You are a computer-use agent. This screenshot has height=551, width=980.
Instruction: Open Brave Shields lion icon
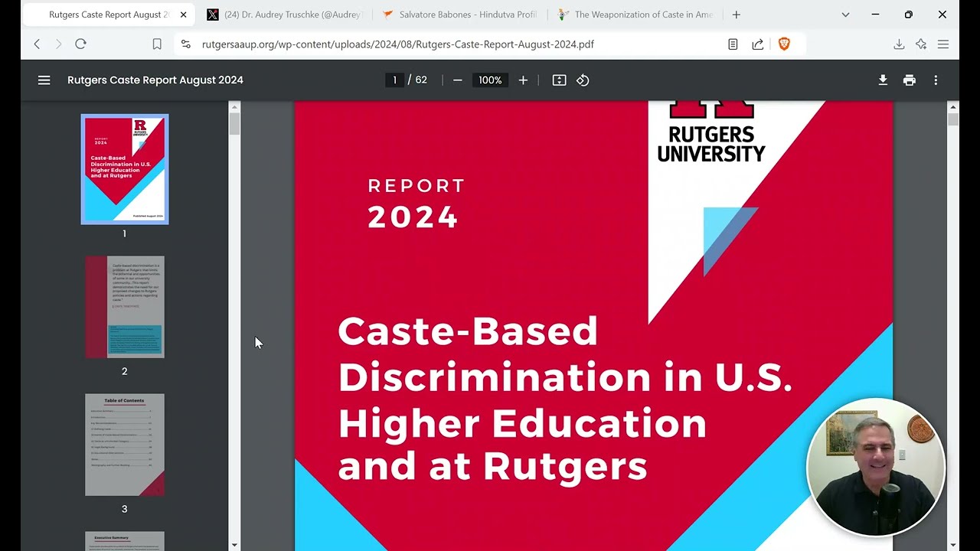pyautogui.click(x=783, y=44)
